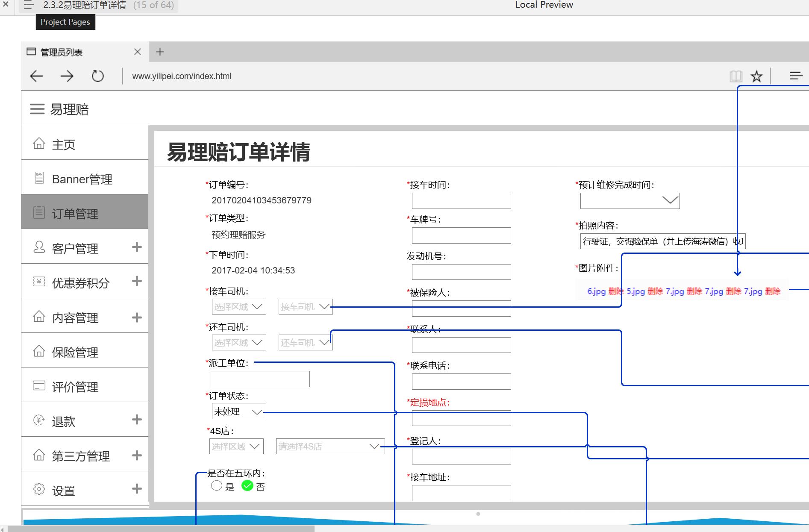Image resolution: width=809 pixels, height=532 pixels.
Task: Close the 管理员列表 browser tab
Action: pos(137,52)
